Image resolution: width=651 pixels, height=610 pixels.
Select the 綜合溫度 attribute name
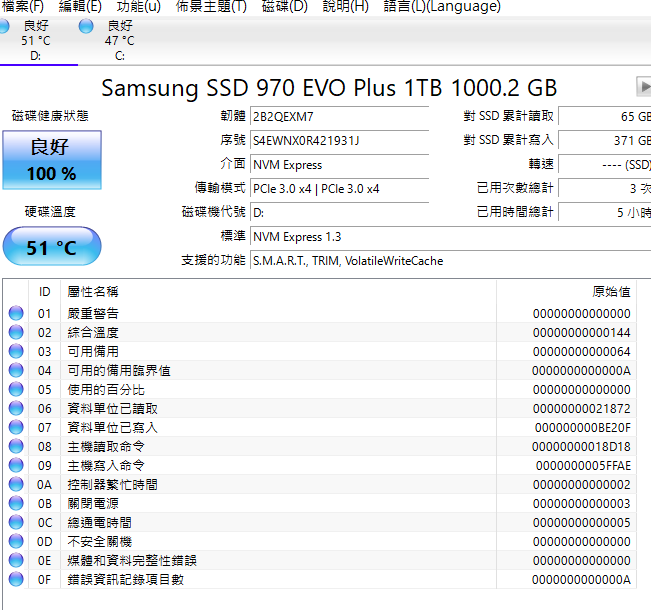coord(93,332)
